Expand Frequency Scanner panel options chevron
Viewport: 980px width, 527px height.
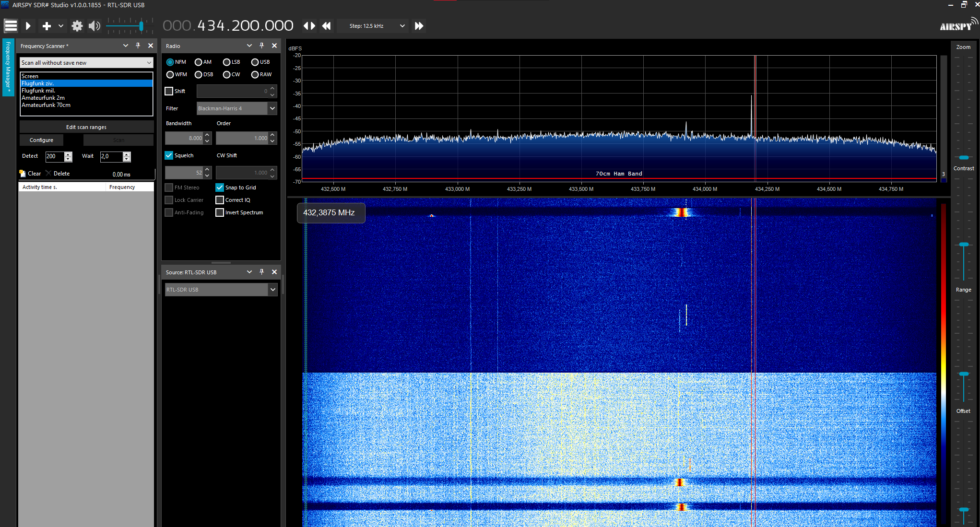coord(126,46)
